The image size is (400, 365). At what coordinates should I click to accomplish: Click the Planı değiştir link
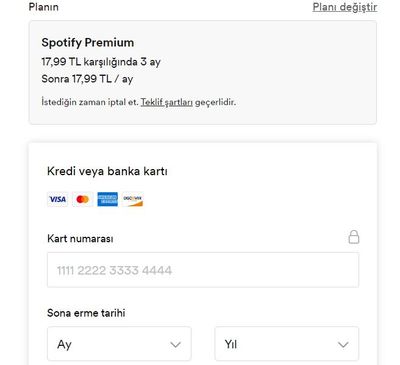[345, 7]
